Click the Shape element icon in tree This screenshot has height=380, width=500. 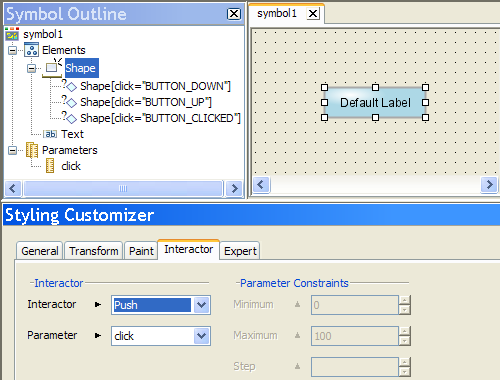tap(52, 68)
